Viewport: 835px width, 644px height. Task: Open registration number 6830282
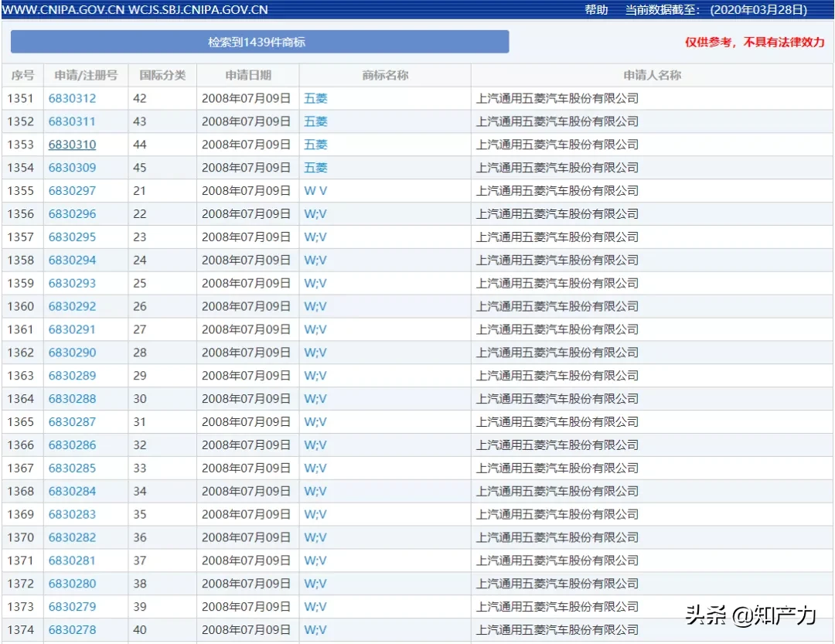point(73,537)
